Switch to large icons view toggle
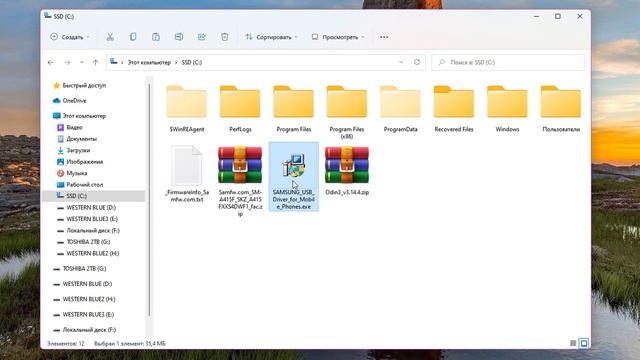Image resolution: width=640 pixels, height=360 pixels. [x=584, y=343]
